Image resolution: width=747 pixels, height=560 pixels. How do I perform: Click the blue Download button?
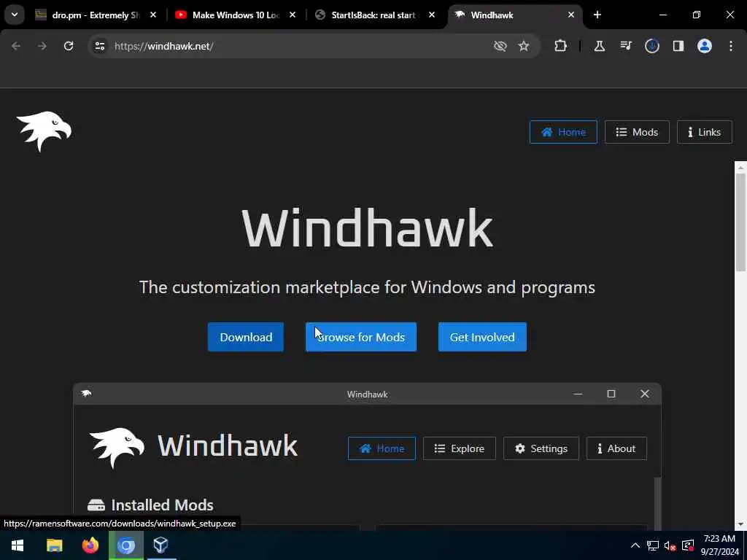[x=246, y=337]
